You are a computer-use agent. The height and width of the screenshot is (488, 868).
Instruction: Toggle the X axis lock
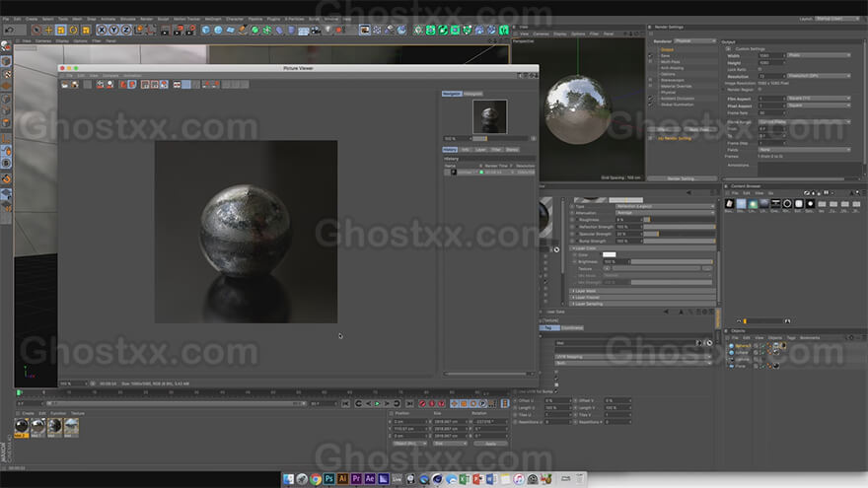point(102,30)
